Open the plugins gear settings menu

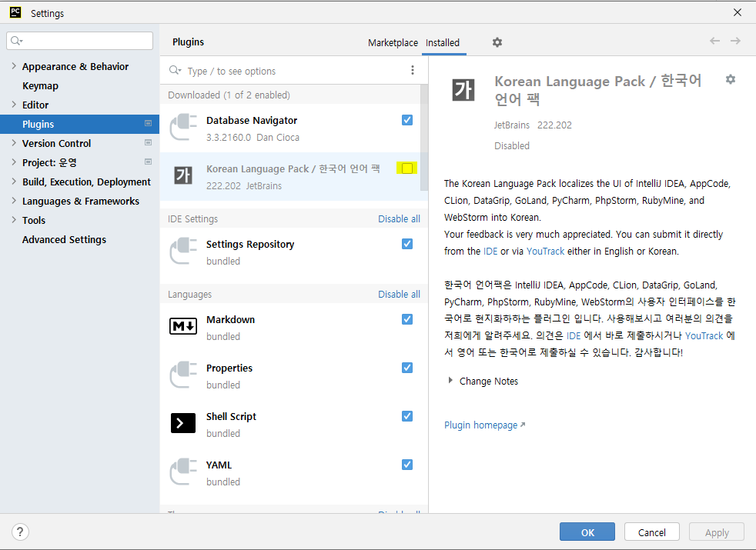(x=497, y=42)
